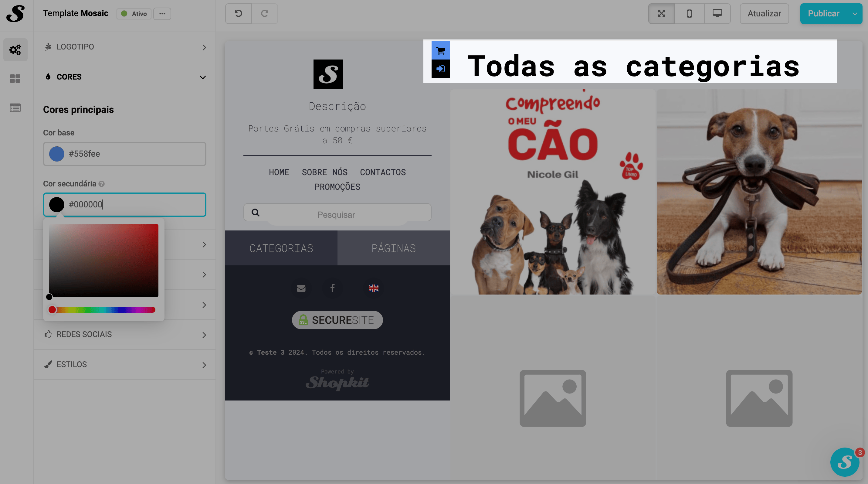Click the three-dots template options button

coord(162,13)
